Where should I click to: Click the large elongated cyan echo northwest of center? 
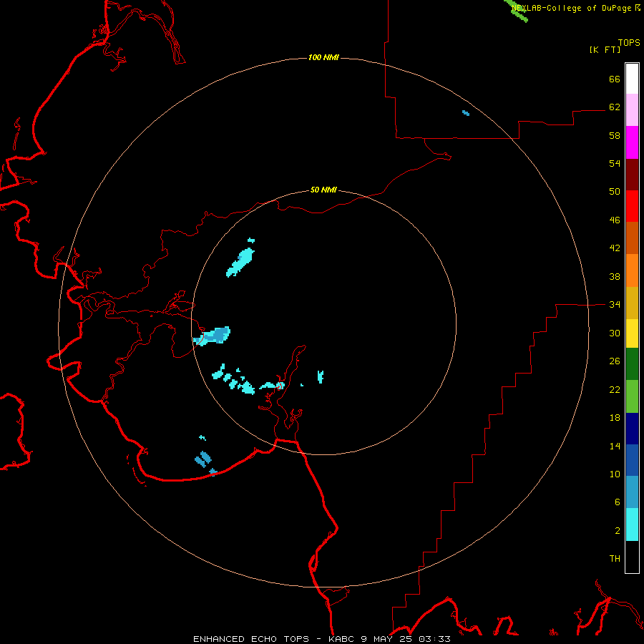(x=240, y=261)
